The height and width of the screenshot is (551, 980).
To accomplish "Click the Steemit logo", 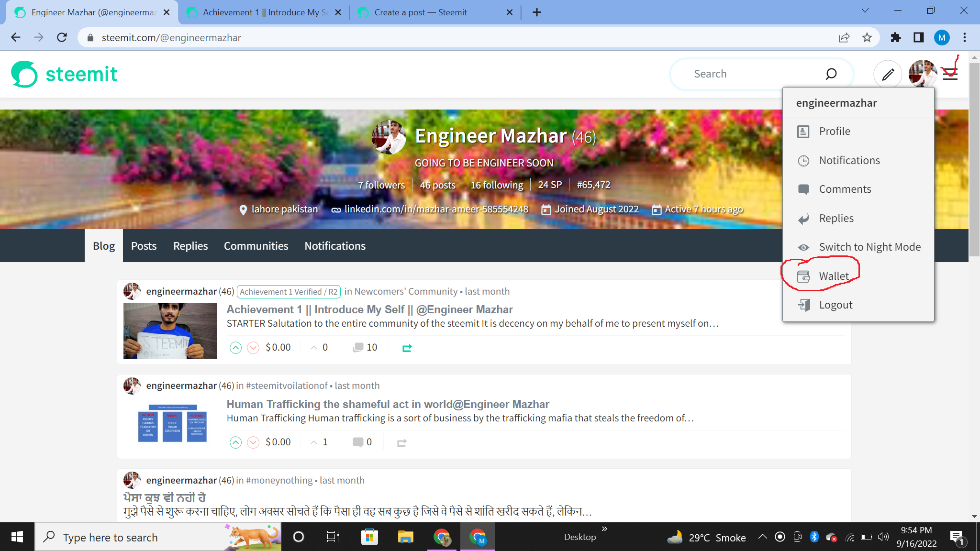I will 65,74.
